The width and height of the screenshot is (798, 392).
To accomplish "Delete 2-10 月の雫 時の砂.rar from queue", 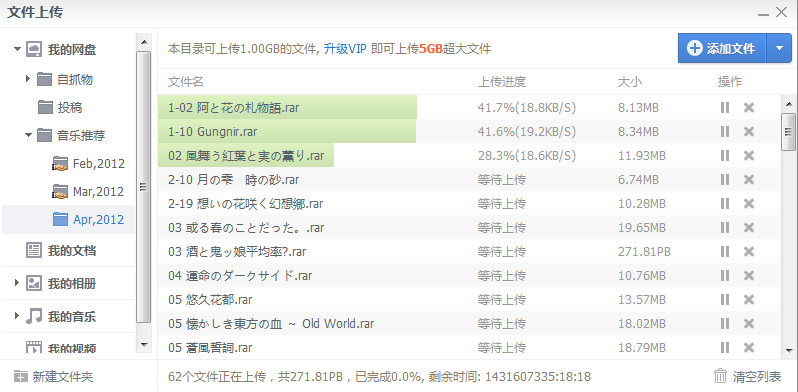I will click(x=749, y=179).
